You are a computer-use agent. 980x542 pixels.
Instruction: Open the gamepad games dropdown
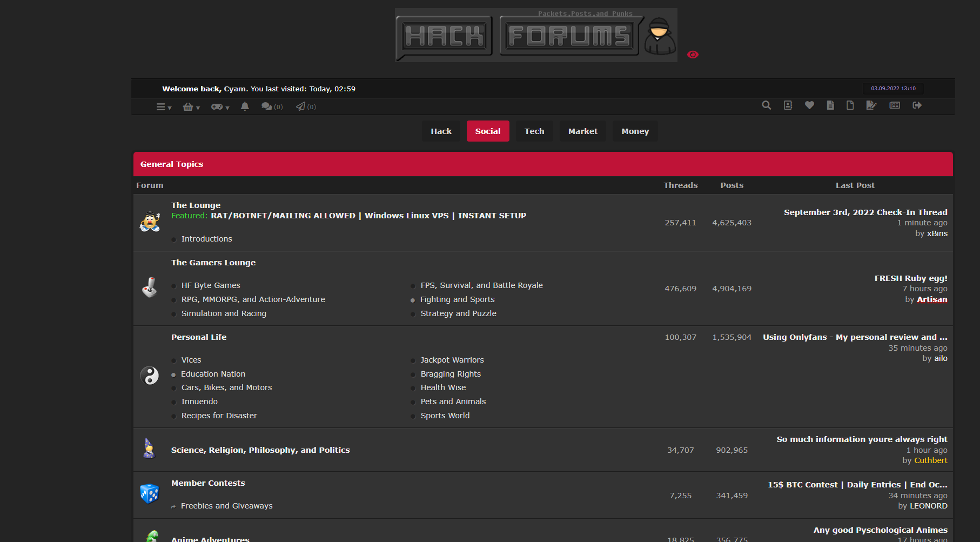coord(220,107)
